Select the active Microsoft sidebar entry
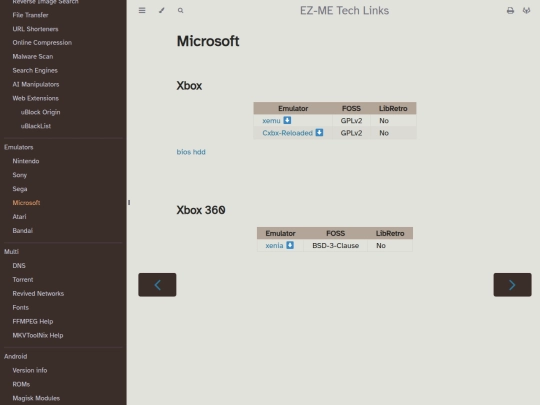Image resolution: width=540 pixels, height=405 pixels. 26,203
